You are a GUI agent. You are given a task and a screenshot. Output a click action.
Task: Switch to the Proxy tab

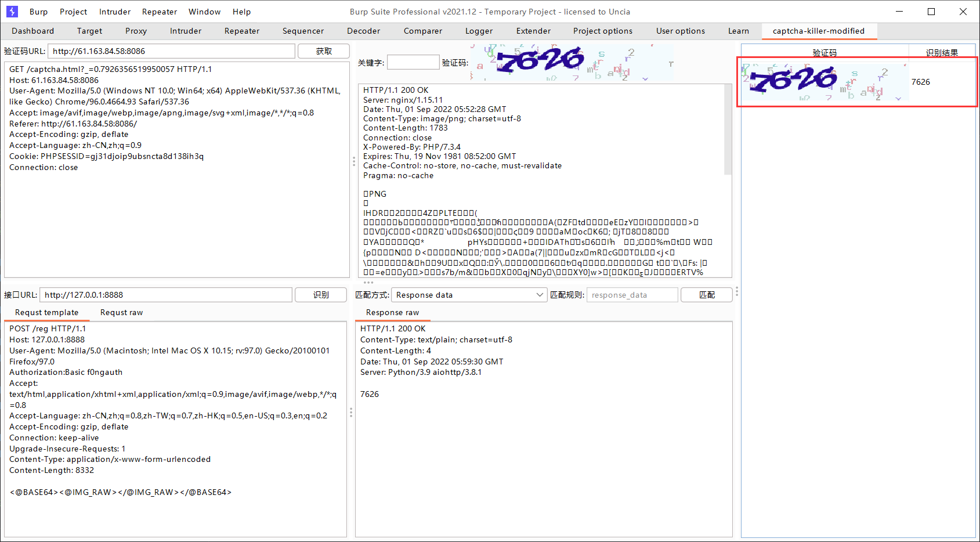point(136,31)
